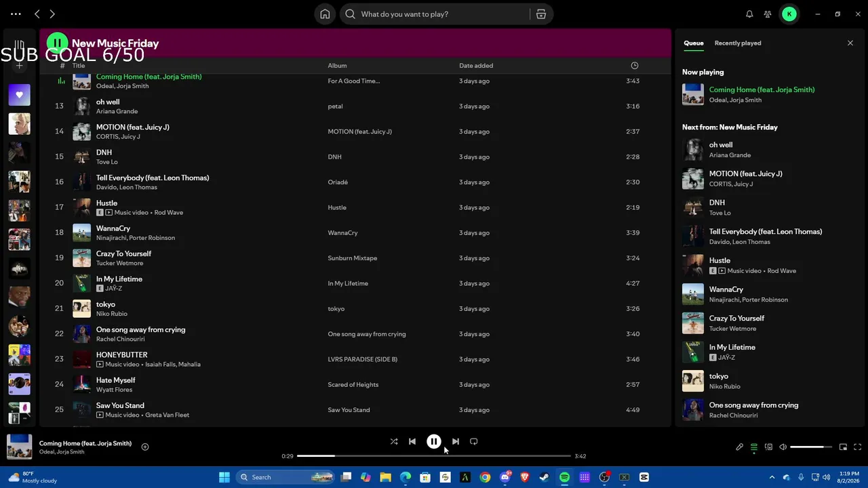Toggle the green queue icon
The image size is (868, 488).
(x=754, y=447)
